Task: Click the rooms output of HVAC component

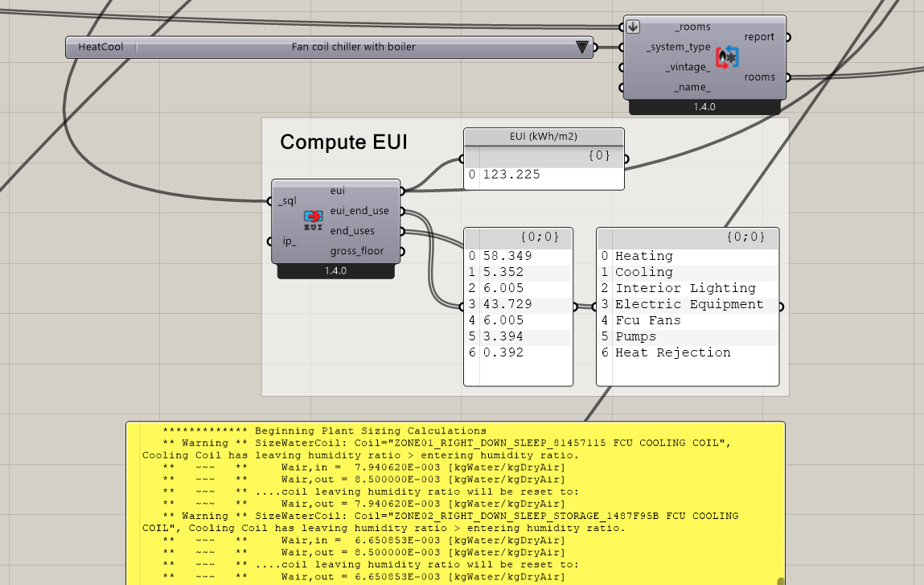Action: coord(760,77)
